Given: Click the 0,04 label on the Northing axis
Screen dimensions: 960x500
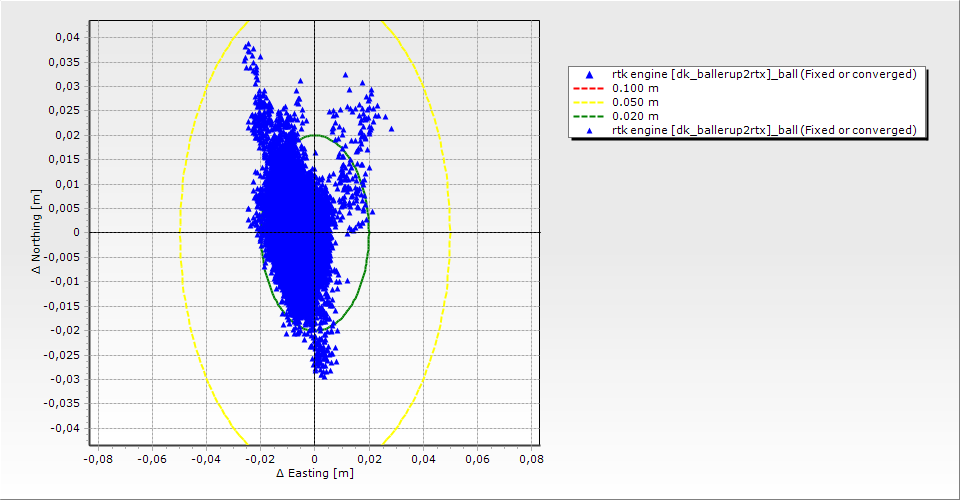Looking at the screenshot, I should point(67,37).
